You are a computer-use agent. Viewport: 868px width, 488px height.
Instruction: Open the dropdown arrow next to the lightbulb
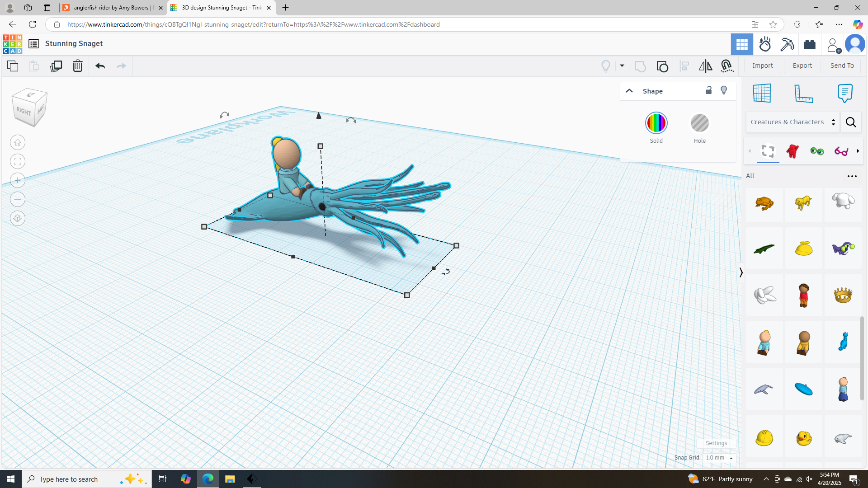point(622,66)
